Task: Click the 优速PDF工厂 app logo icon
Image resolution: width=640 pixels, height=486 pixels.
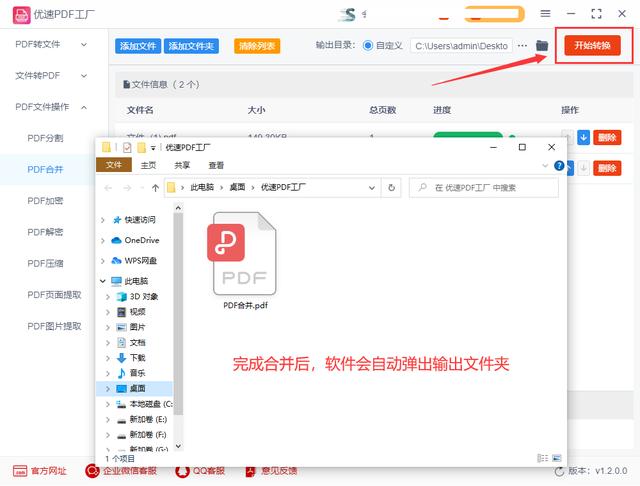Action: click(x=21, y=15)
